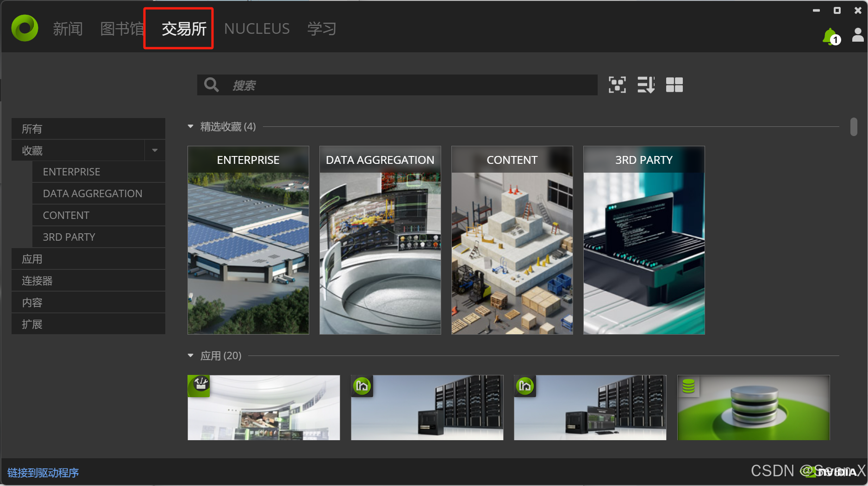Image resolution: width=868 pixels, height=486 pixels.
Task: Click into the 搜索 search field
Action: [397, 85]
